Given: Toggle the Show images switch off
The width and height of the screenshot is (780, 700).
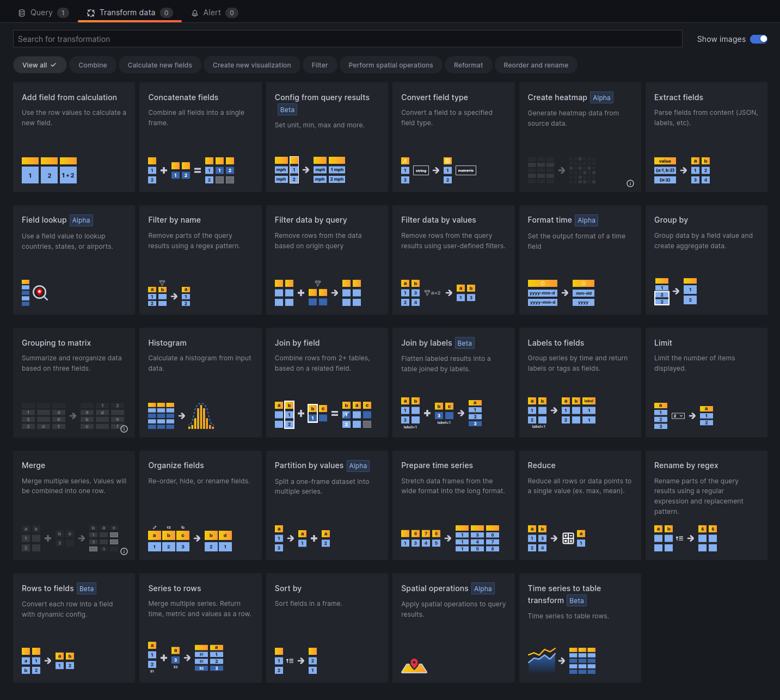Looking at the screenshot, I should (758, 39).
